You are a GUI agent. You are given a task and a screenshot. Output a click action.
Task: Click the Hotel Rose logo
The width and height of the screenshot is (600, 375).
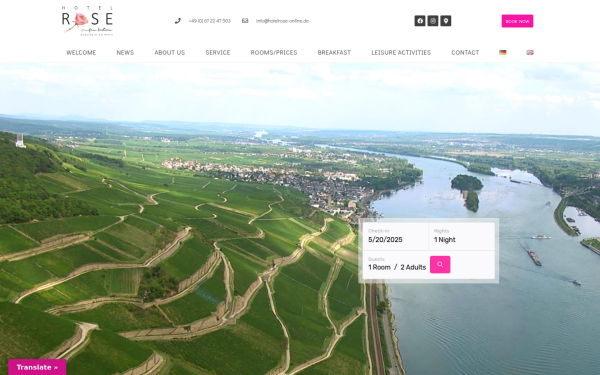tap(87, 21)
